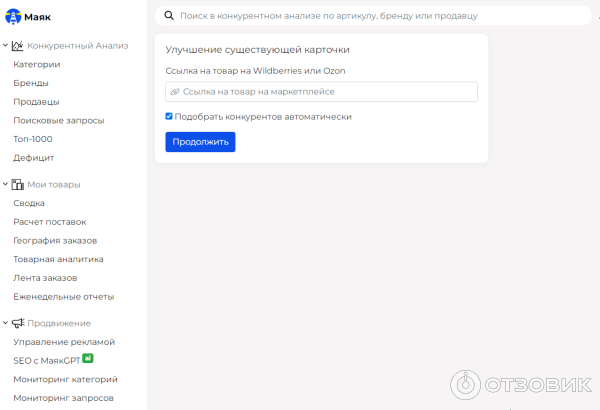Click the Продвижение megaphone icon
The image size is (600, 410).
(x=18, y=323)
